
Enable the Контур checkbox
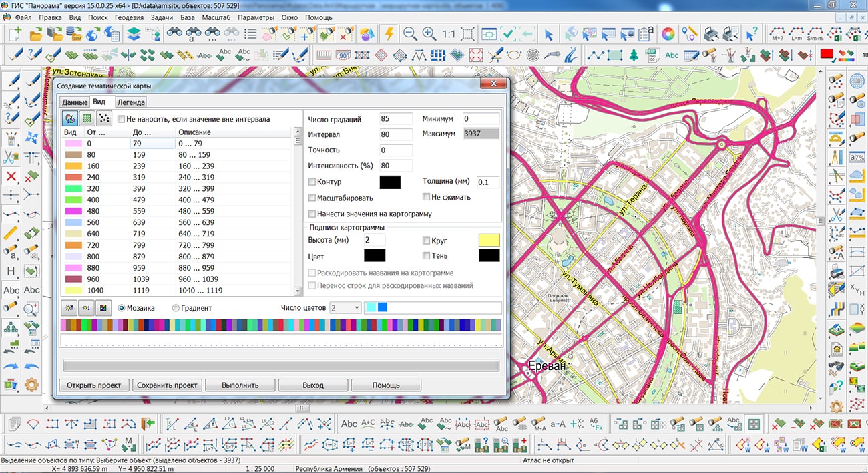click(x=312, y=182)
